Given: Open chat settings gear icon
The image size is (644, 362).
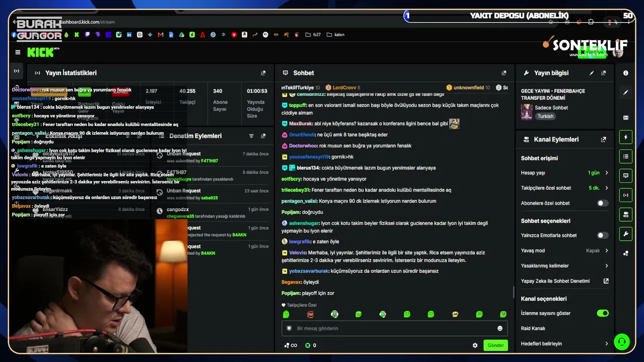Looking at the screenshot, I should coord(475,345).
